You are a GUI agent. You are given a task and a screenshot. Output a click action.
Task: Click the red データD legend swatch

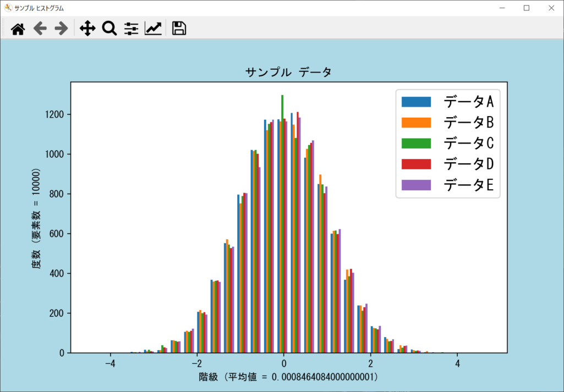pos(416,164)
